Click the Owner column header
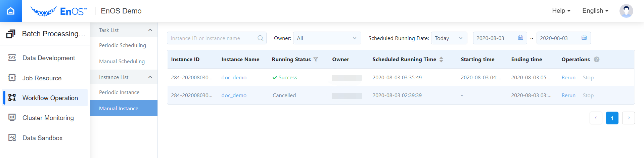The image size is (644, 158). pyautogui.click(x=340, y=59)
